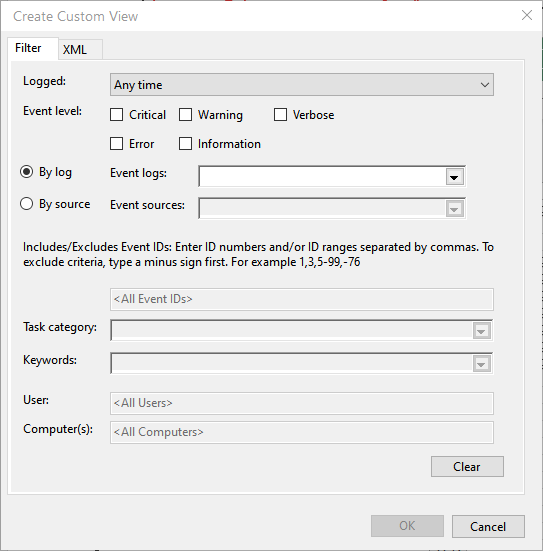Click the Includes/Excludes Event IDs instructions text
The width and height of the screenshot is (543, 551).
(258, 254)
